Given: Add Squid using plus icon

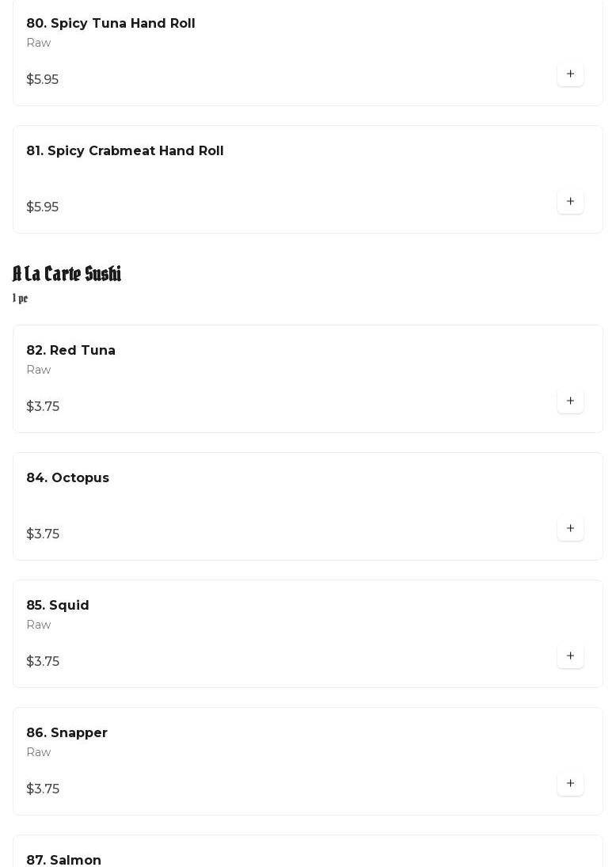Looking at the screenshot, I should (570, 656).
